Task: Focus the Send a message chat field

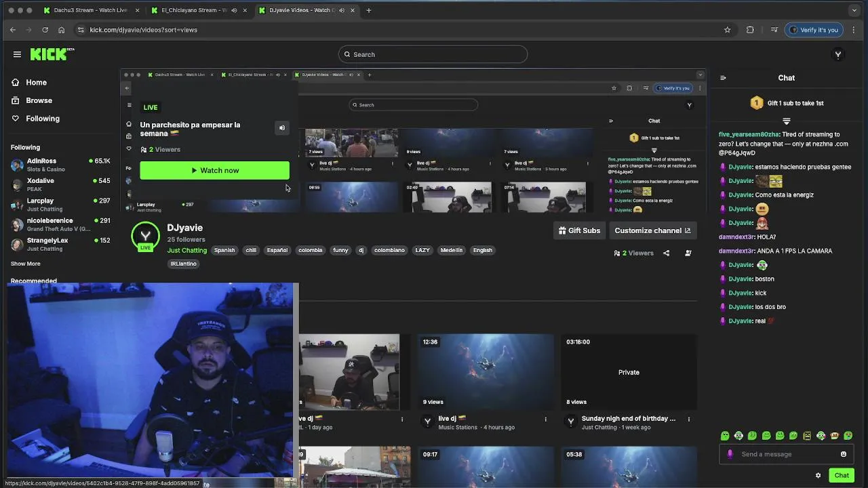Action: click(x=787, y=454)
